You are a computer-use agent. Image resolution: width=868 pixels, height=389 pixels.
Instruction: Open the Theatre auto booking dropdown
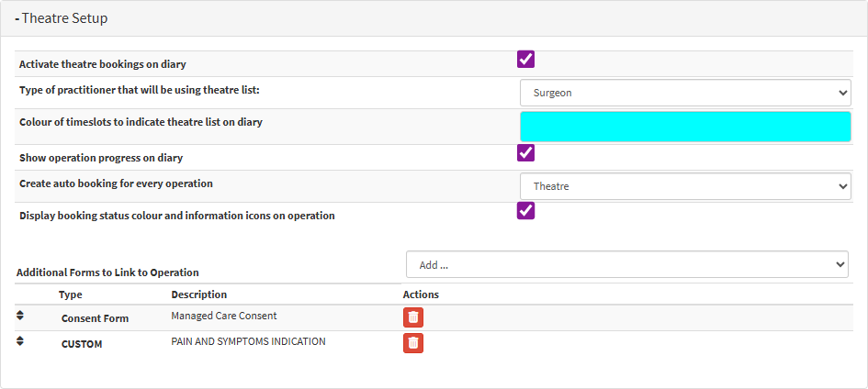685,186
